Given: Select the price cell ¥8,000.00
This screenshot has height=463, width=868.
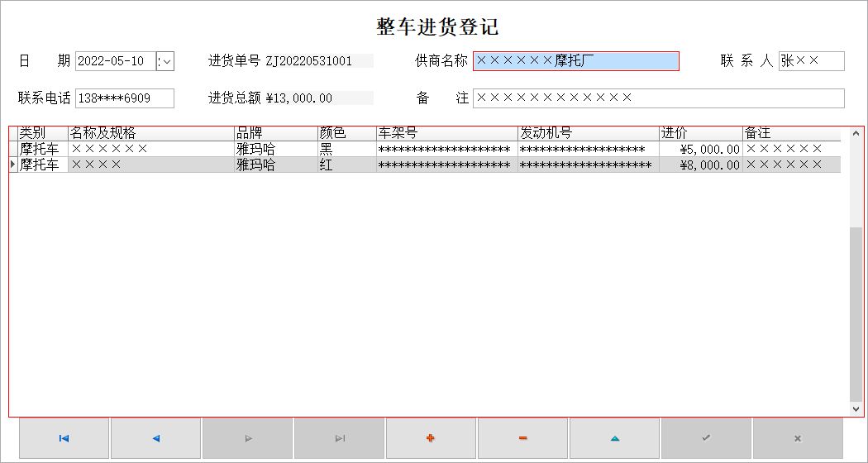Looking at the screenshot, I should pyautogui.click(x=701, y=165).
